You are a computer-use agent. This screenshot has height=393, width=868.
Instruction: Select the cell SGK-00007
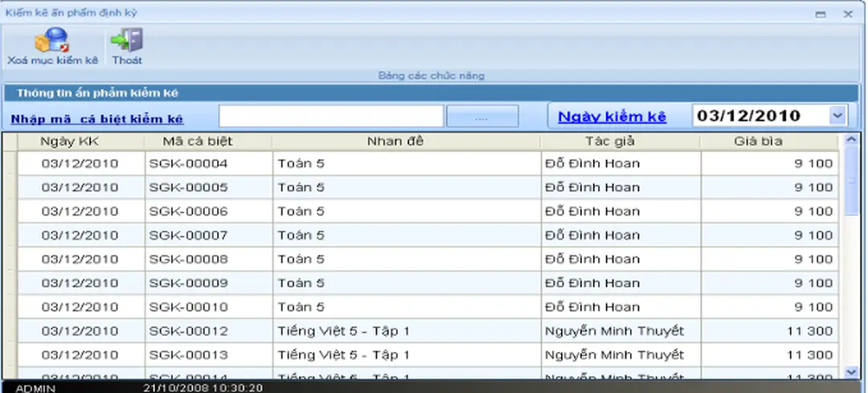pos(209,235)
